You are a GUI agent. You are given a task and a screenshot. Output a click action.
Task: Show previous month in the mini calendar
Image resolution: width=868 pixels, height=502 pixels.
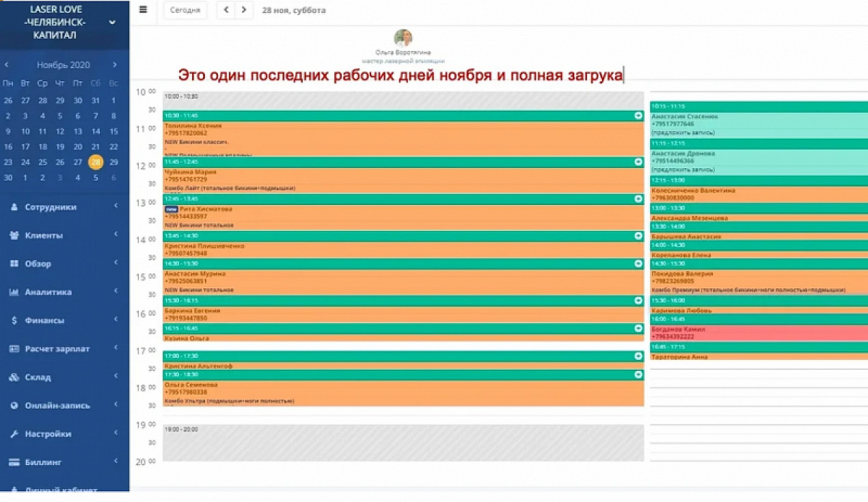[x=7, y=65]
